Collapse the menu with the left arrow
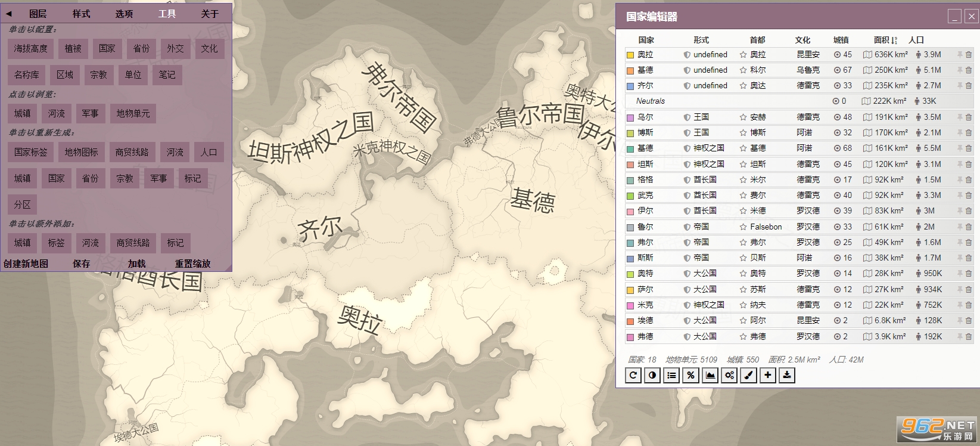 click(9, 13)
